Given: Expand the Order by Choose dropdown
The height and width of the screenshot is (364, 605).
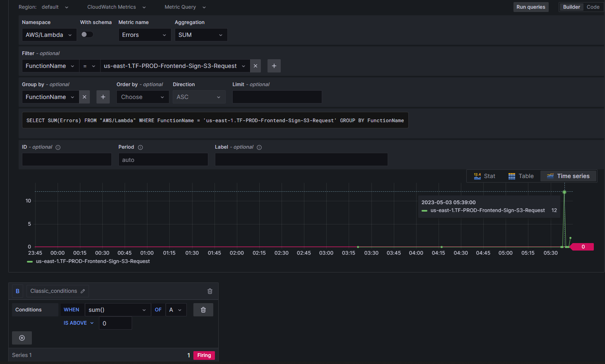Looking at the screenshot, I should point(142,96).
